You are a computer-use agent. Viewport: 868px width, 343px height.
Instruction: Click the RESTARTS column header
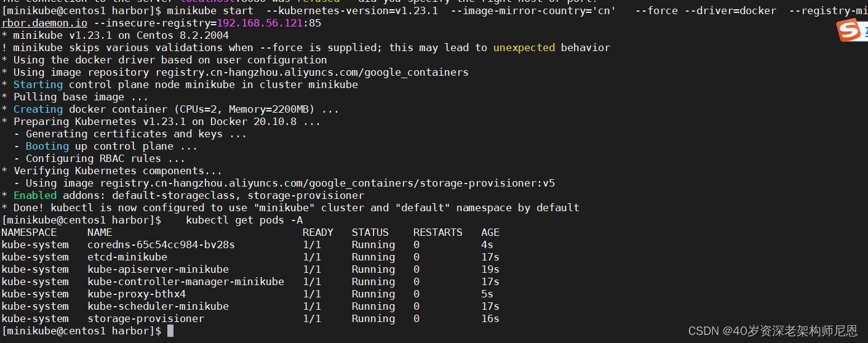pos(438,233)
